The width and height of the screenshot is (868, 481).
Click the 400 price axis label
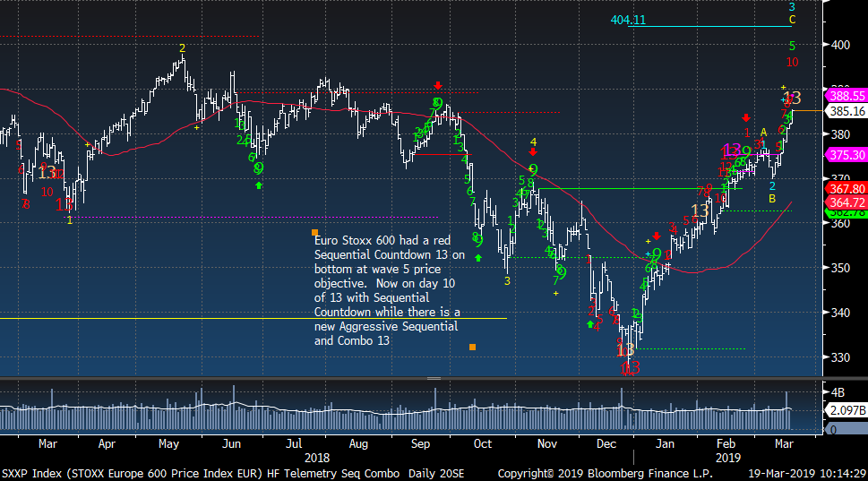click(840, 45)
